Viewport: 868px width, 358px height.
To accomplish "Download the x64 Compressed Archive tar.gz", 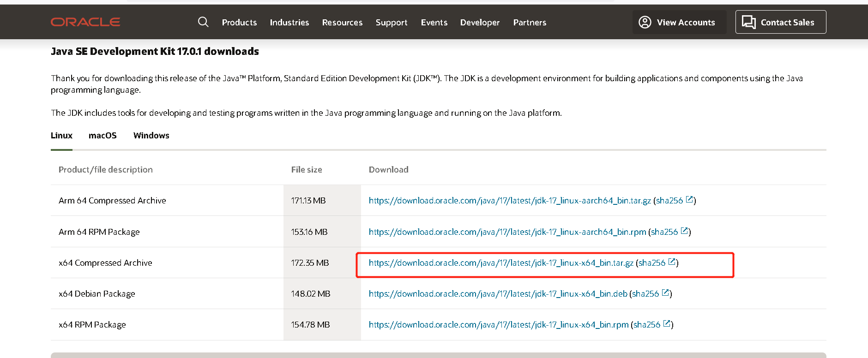I will 501,263.
